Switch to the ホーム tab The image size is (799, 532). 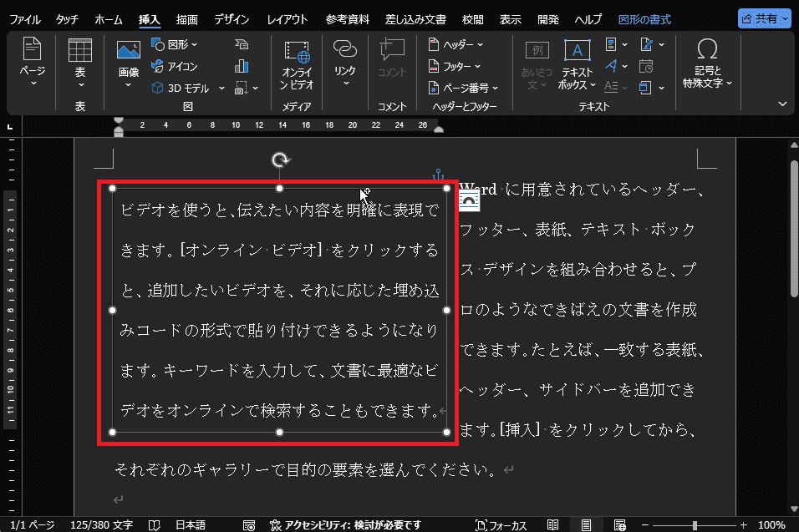point(108,19)
